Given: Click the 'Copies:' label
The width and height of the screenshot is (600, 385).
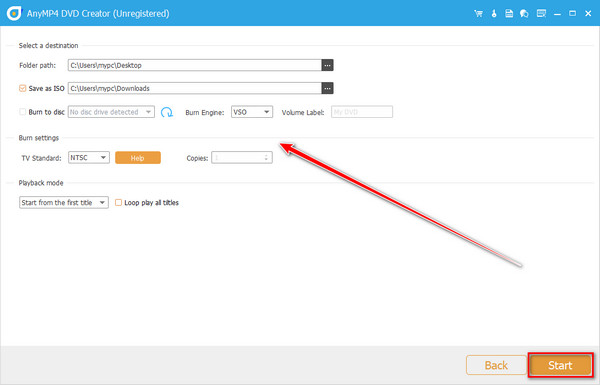Looking at the screenshot, I should 197,158.
